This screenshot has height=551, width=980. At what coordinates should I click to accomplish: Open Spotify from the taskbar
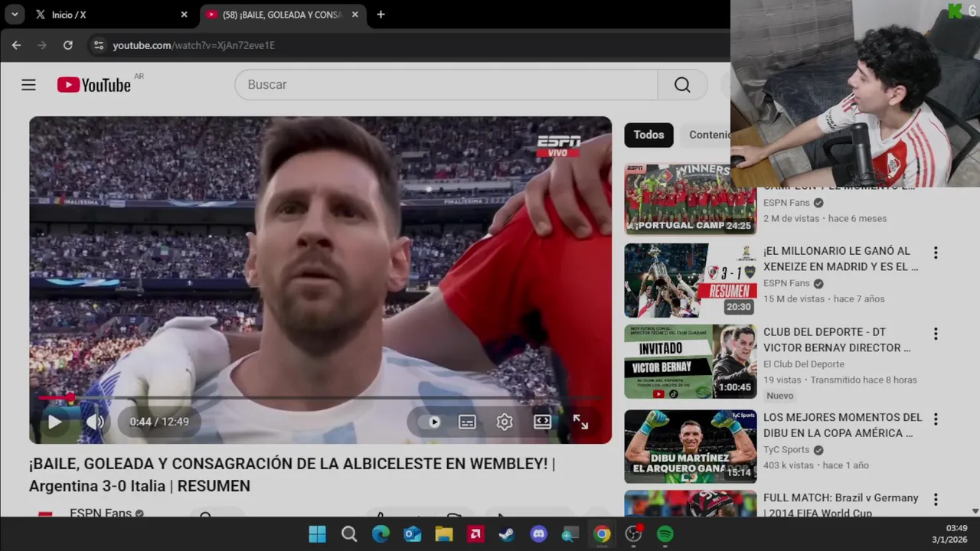coord(665,534)
